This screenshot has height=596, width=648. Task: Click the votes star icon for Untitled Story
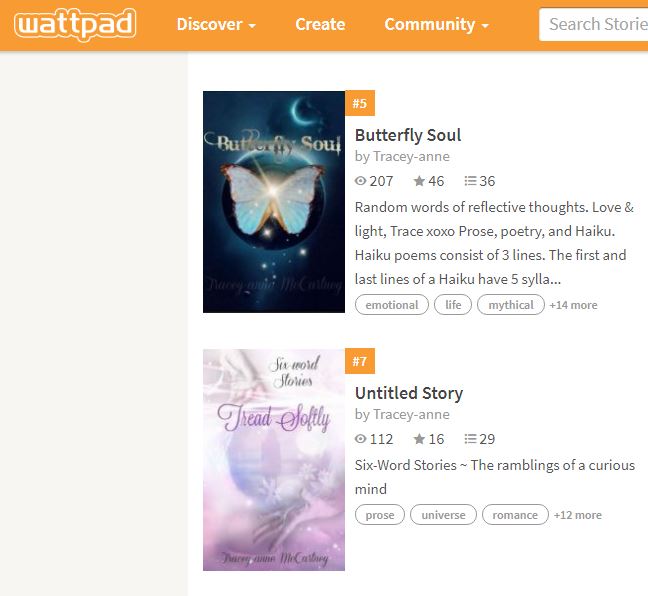click(x=419, y=439)
